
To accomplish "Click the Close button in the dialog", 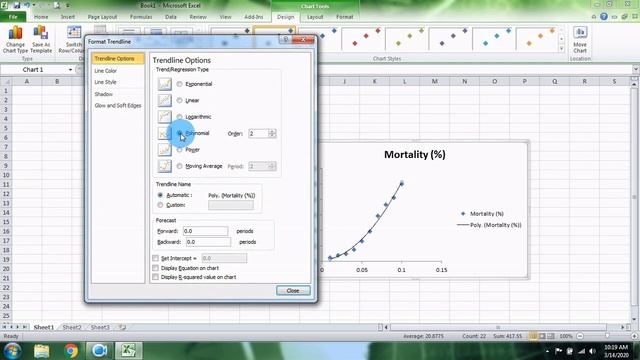I will (293, 291).
